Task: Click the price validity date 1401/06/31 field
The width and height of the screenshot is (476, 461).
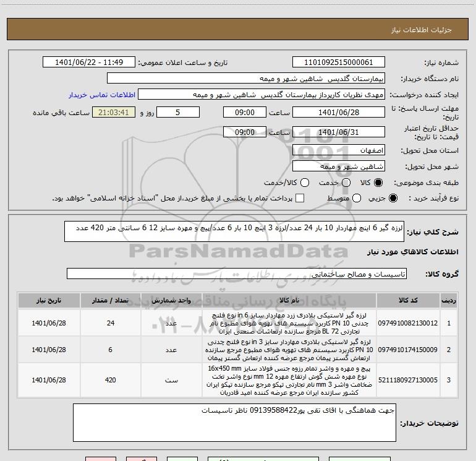Action: click(339, 132)
